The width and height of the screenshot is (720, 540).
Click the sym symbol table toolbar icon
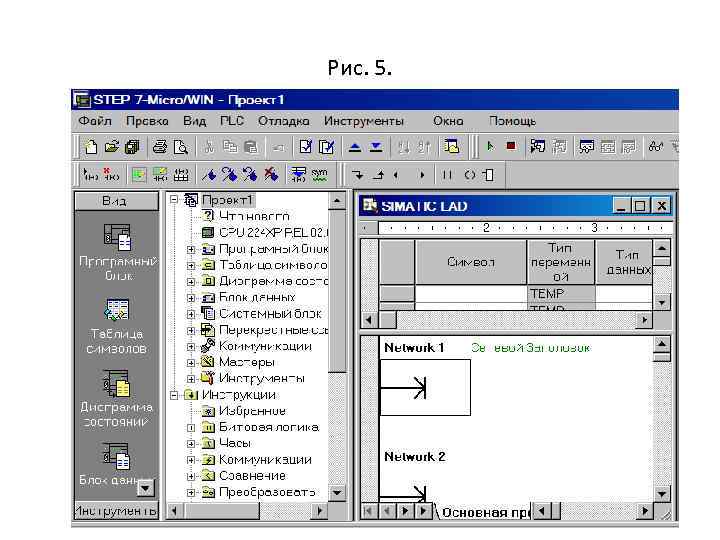tap(319, 175)
